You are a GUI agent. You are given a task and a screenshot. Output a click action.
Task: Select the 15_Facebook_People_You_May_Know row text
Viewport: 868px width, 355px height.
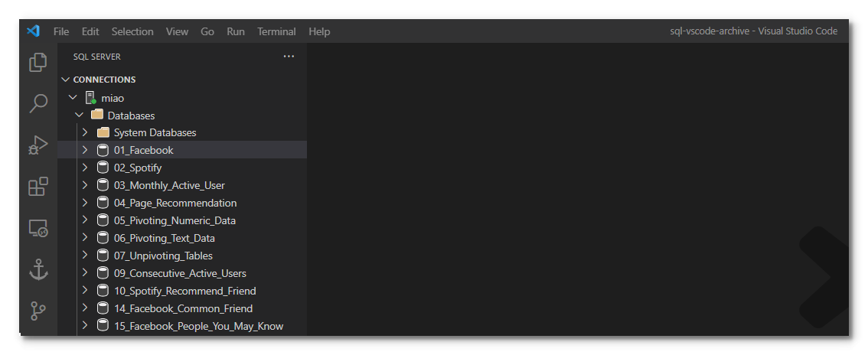click(199, 326)
